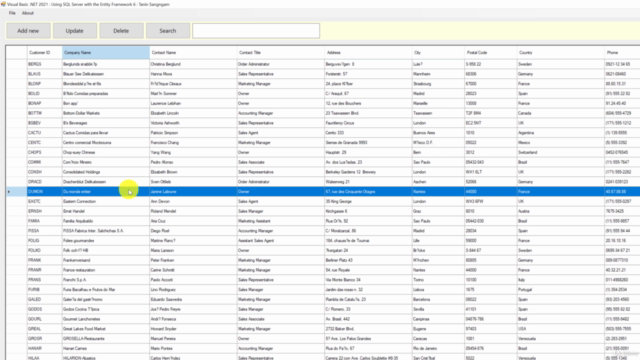
Task: Sort by Customer ID column header
Action: (44, 53)
